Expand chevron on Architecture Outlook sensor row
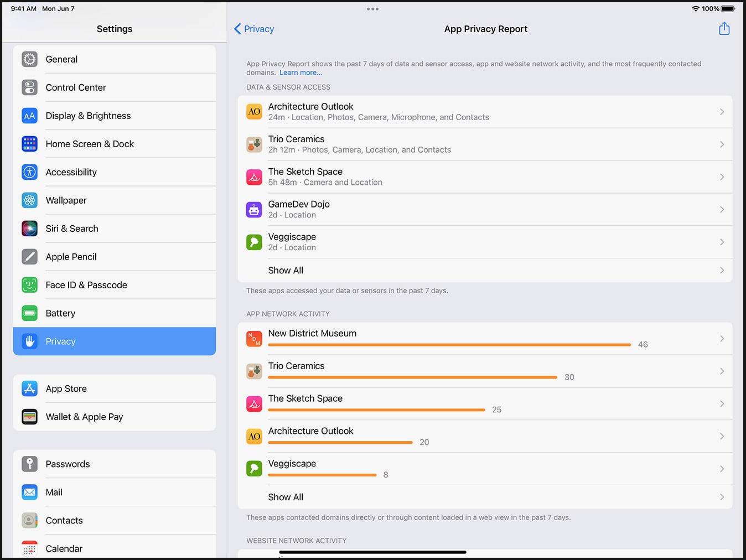This screenshot has height=560, width=746. pyautogui.click(x=722, y=112)
